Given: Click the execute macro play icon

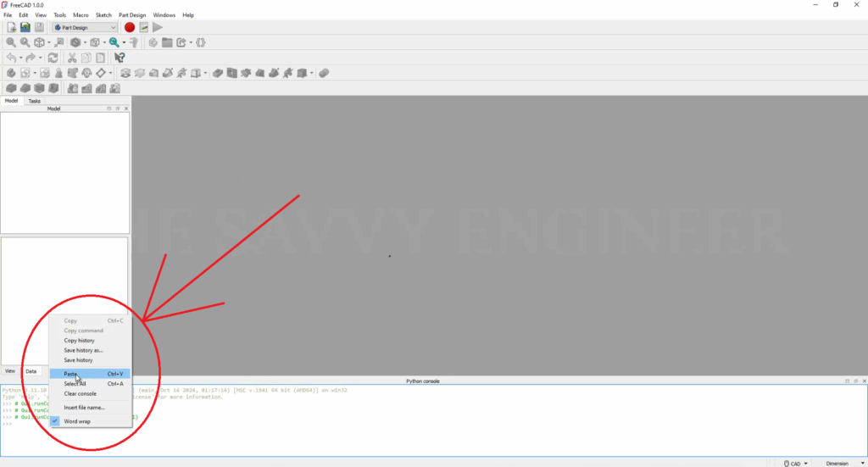Looking at the screenshot, I should coord(158,28).
